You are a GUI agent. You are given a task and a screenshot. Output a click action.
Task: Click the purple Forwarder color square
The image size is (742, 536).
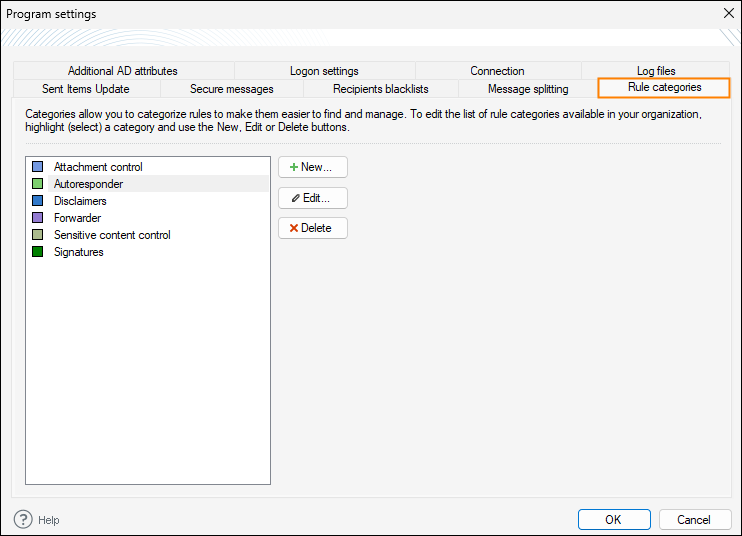tap(38, 218)
